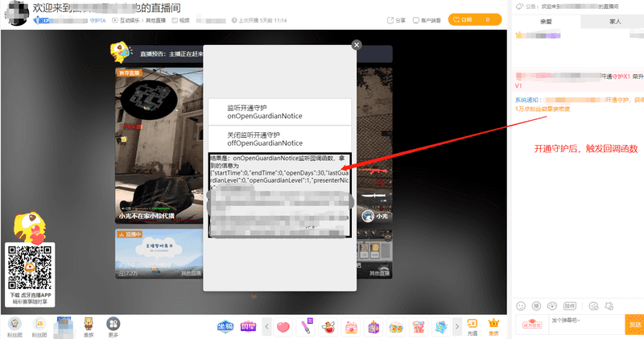Screen dimensions: 644x339
Task: Click the last broadcast time text
Action: coord(262,20)
